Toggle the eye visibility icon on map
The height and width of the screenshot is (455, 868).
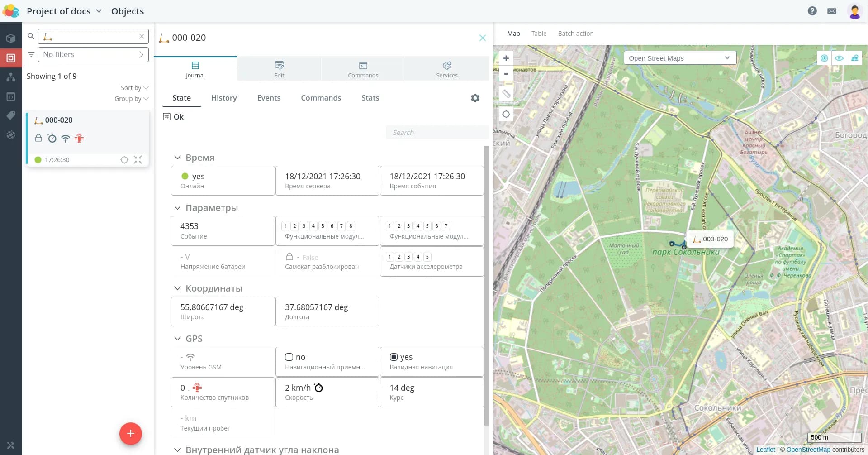839,58
